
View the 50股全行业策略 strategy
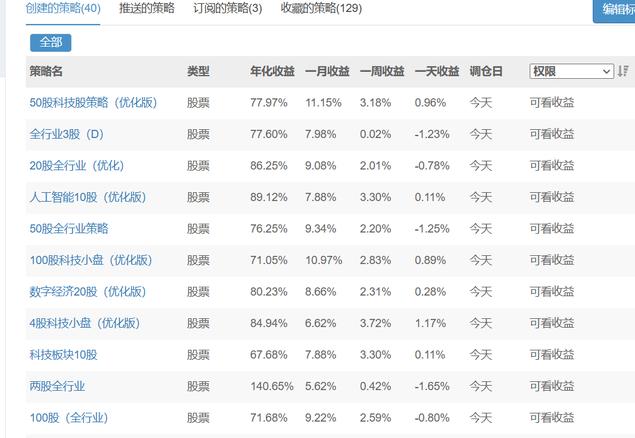(x=69, y=229)
